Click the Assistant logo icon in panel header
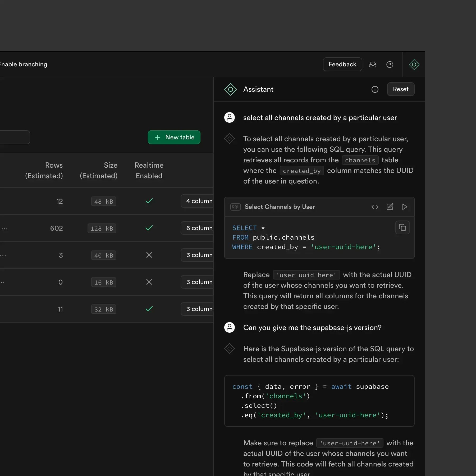 coord(230,89)
